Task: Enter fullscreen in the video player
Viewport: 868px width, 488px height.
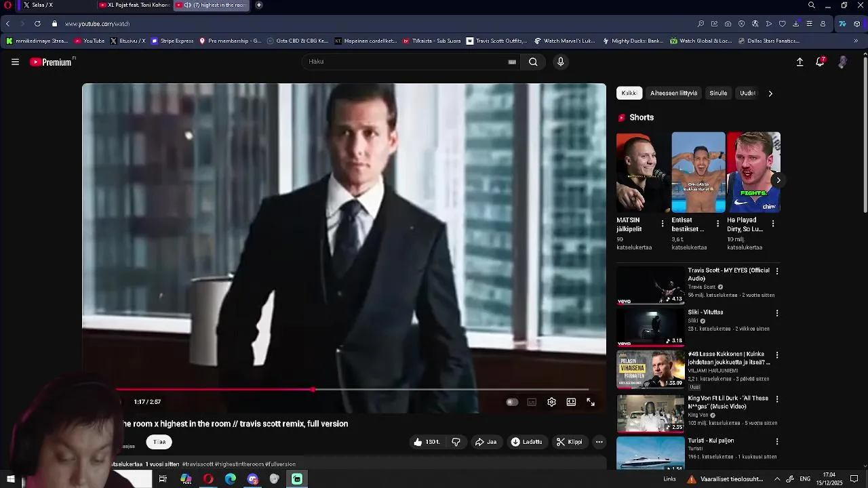Action: [591, 402]
